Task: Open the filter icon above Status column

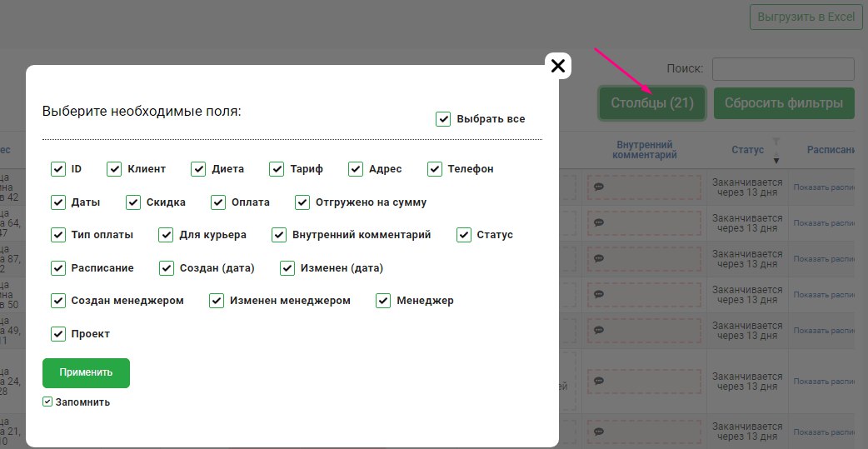Action: (777, 142)
